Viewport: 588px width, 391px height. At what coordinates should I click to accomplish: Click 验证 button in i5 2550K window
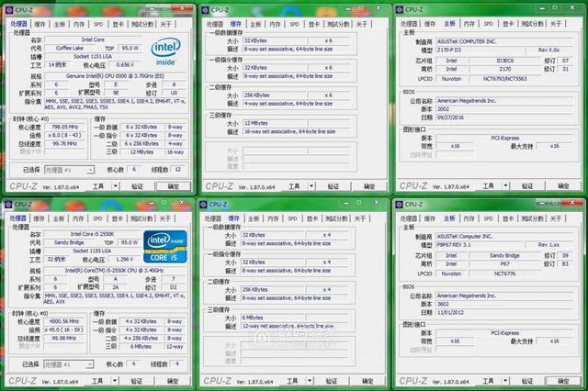point(137,381)
